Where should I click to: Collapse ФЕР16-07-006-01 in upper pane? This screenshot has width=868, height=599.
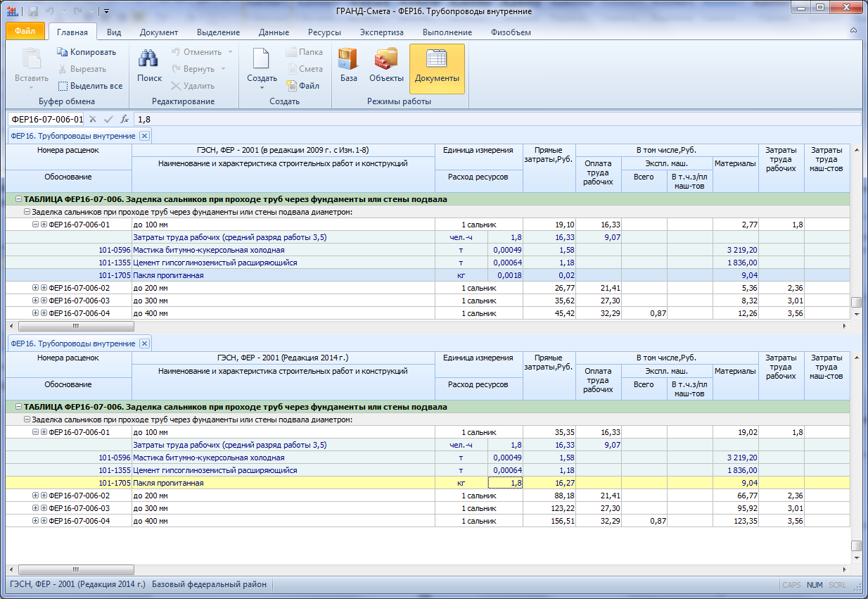[35, 225]
